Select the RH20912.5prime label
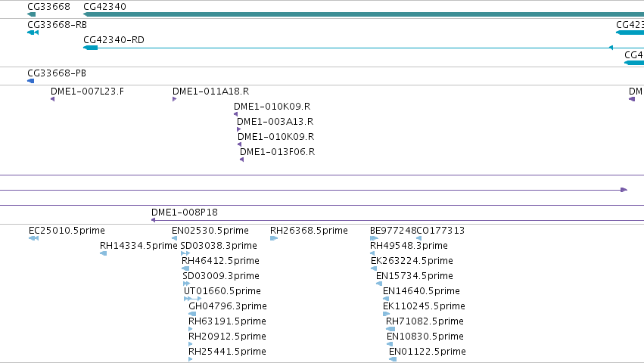Viewport: 644px width, 363px height. [x=227, y=337]
